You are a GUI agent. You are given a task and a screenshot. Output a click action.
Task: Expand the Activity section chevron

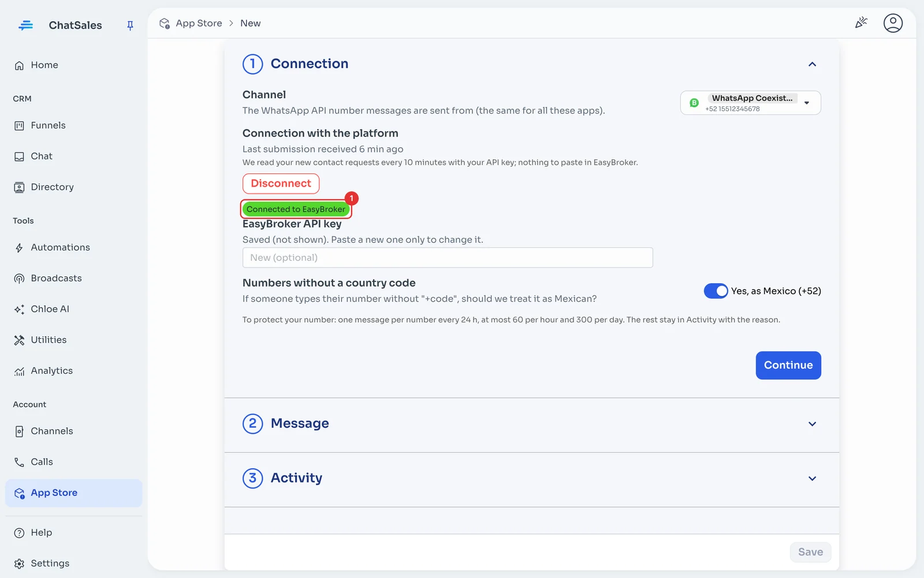(812, 478)
